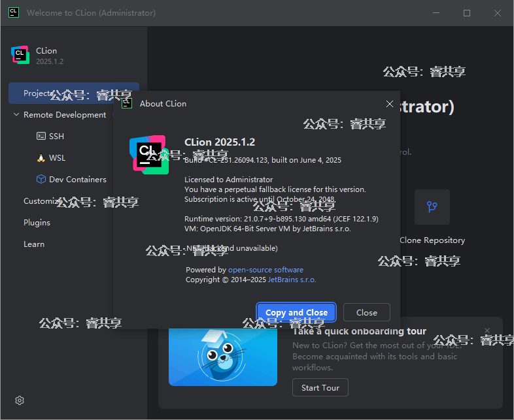The height and width of the screenshot is (420, 514).
Task: Click 'Take a quick onboarding tour' heading
Action: (359, 331)
